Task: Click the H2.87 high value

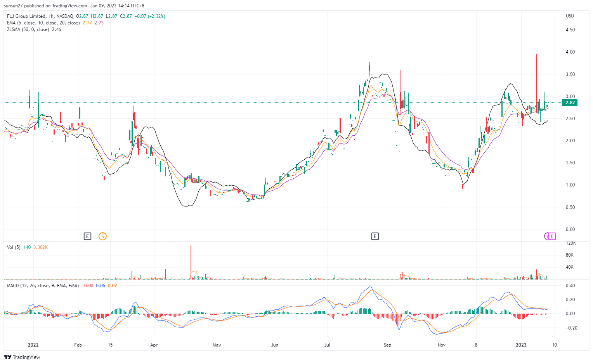Action: (97, 16)
